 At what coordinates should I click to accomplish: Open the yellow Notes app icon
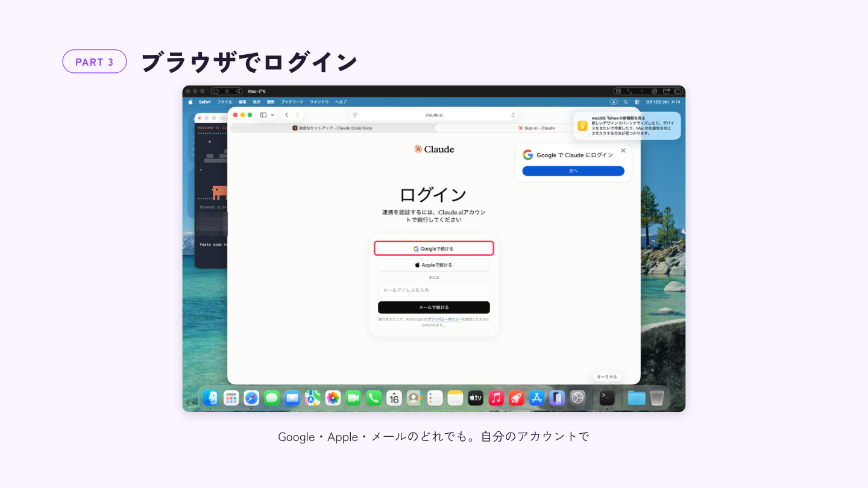pyautogui.click(x=455, y=398)
